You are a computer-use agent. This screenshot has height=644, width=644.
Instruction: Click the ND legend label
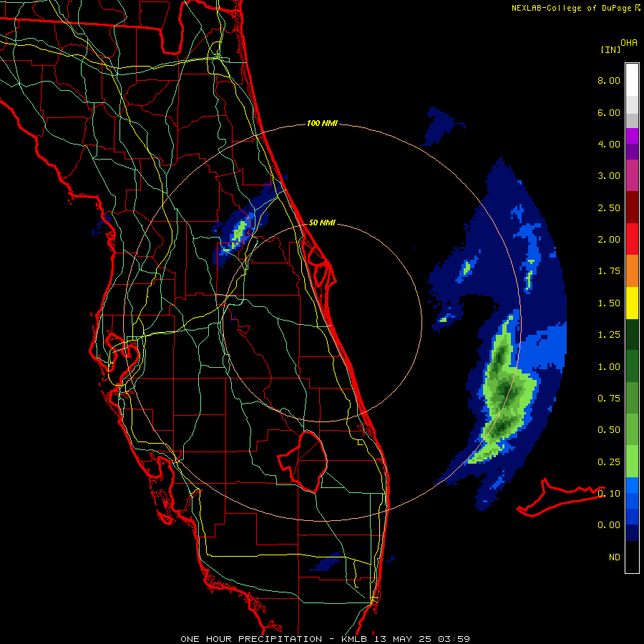[615, 557]
